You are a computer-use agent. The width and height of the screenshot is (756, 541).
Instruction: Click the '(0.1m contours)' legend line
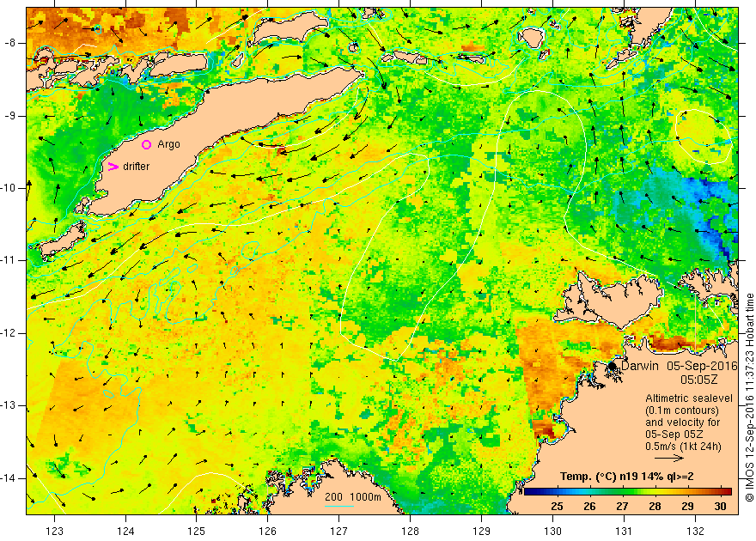tap(682, 410)
